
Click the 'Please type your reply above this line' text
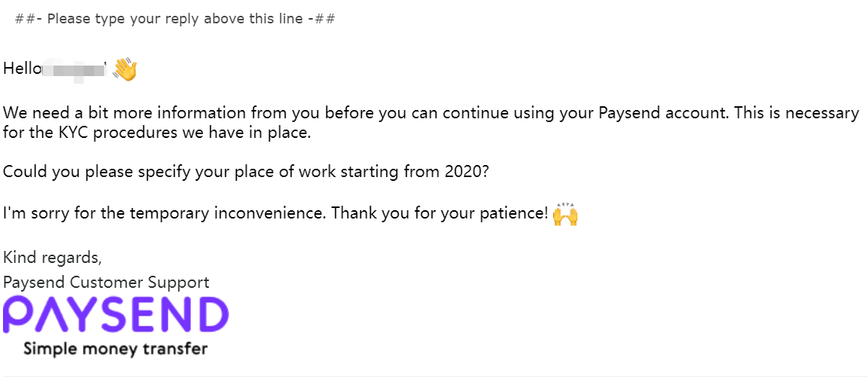[x=176, y=19]
